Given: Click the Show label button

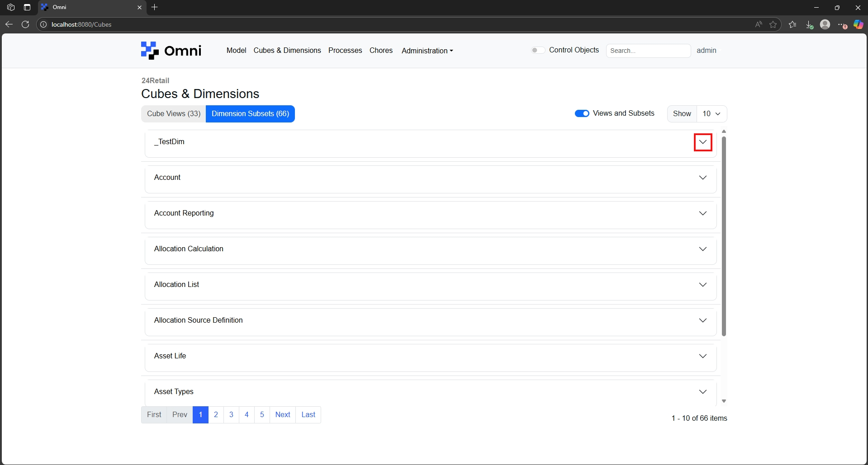Looking at the screenshot, I should click(682, 114).
